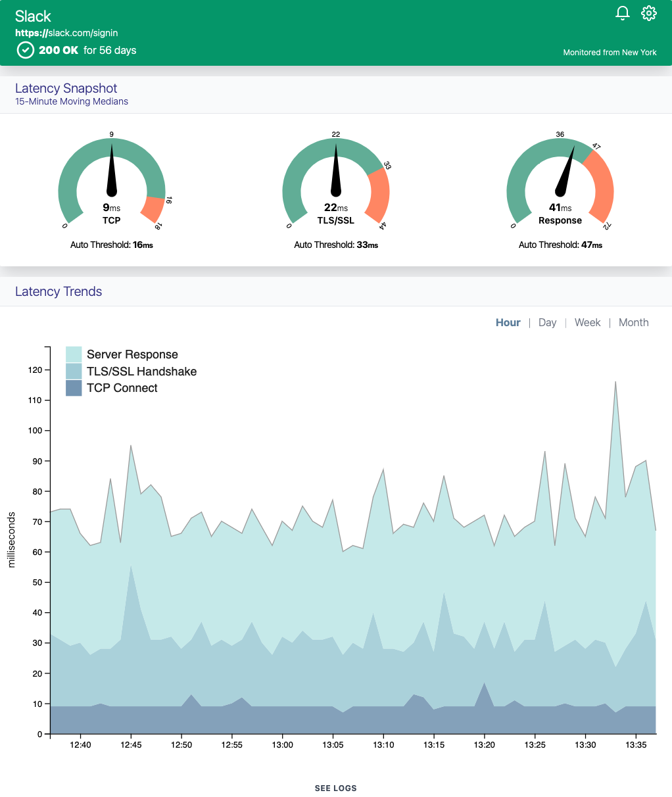Click the "Latency Trends" heading
Screen dimensions: 672x797
click(59, 291)
